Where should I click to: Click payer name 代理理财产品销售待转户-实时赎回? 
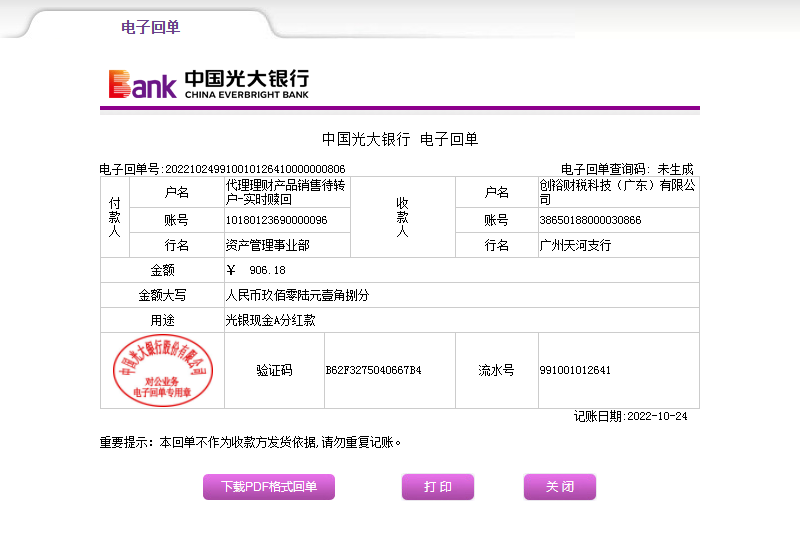(285, 192)
